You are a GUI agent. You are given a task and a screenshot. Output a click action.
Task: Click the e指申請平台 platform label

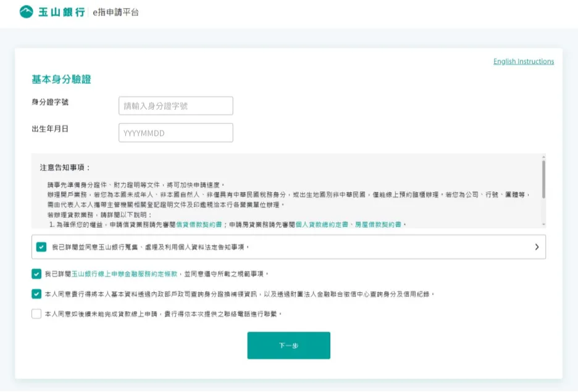[115, 11]
